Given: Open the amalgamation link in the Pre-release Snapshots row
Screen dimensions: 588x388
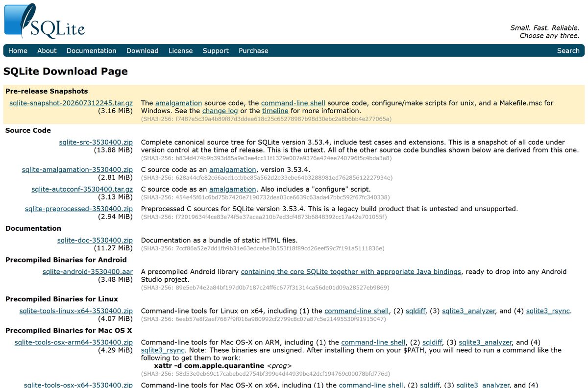Looking at the screenshot, I should tap(178, 103).
